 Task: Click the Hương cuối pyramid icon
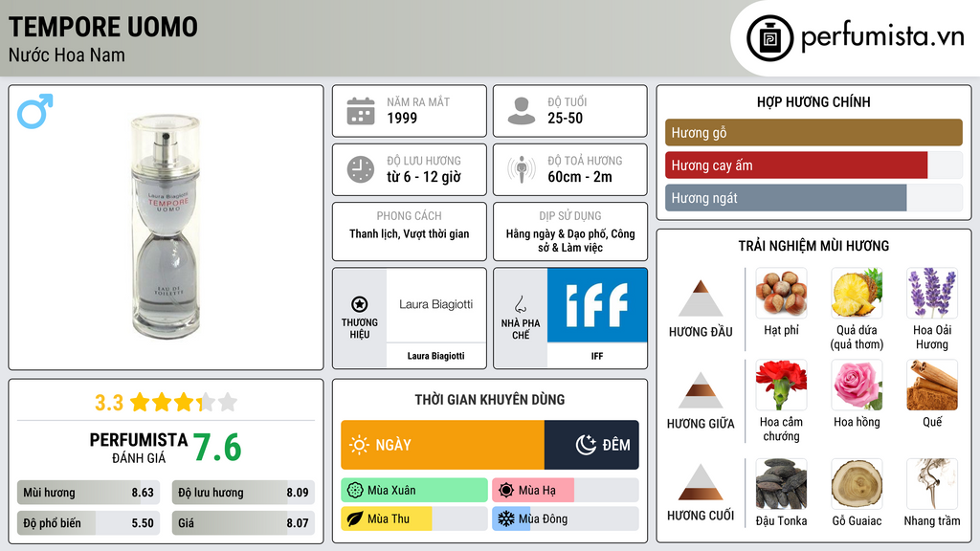701,482
